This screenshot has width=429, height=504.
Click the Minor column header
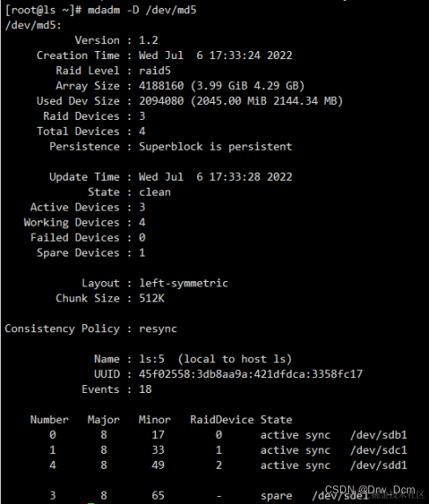coord(155,419)
